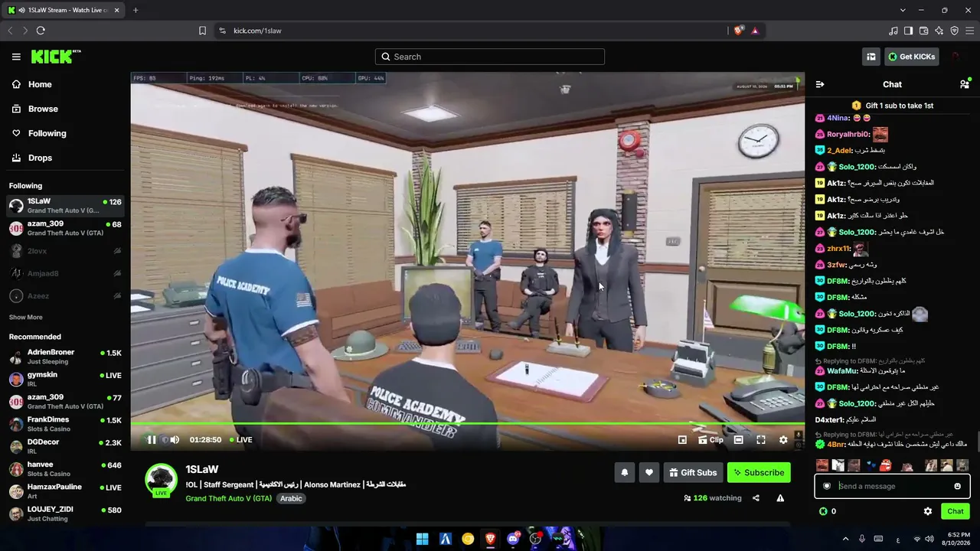The width and height of the screenshot is (980, 551).
Task: Open recommended channel LOUJEY_ZIDI
Action: pos(65,514)
